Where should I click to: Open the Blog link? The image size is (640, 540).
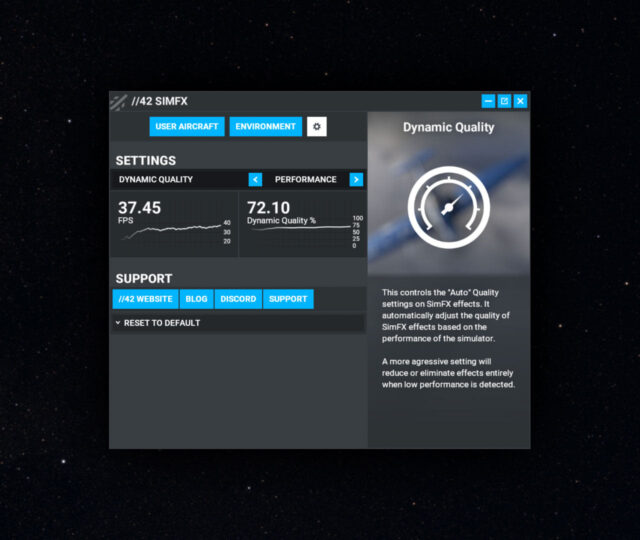(x=196, y=299)
